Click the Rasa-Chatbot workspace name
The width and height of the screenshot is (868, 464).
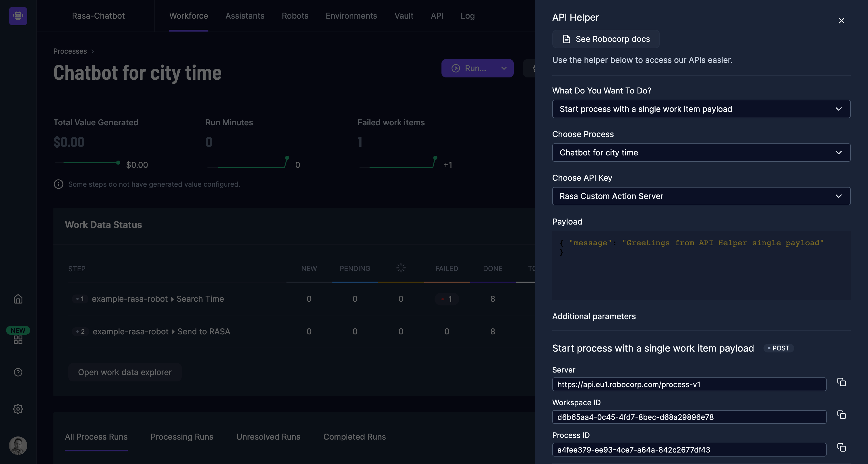[x=98, y=16]
